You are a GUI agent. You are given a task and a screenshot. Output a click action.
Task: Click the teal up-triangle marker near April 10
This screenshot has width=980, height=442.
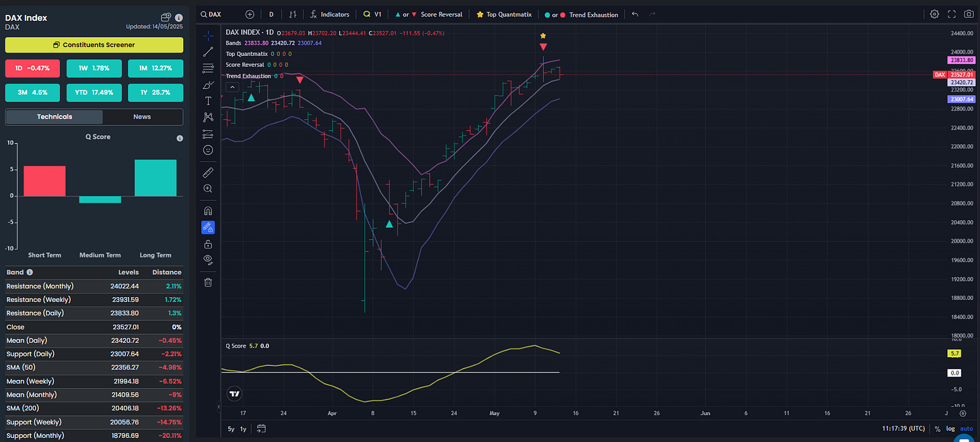tap(389, 223)
